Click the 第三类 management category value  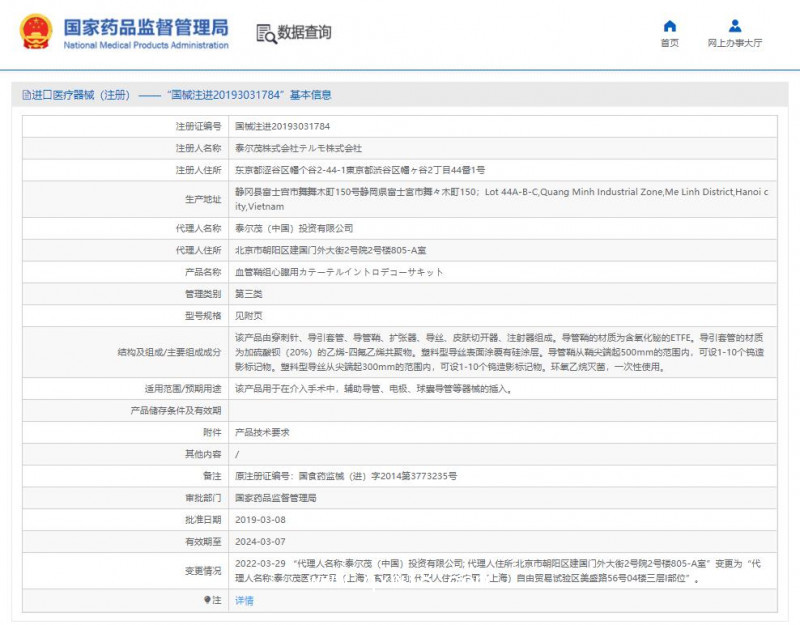click(248, 293)
